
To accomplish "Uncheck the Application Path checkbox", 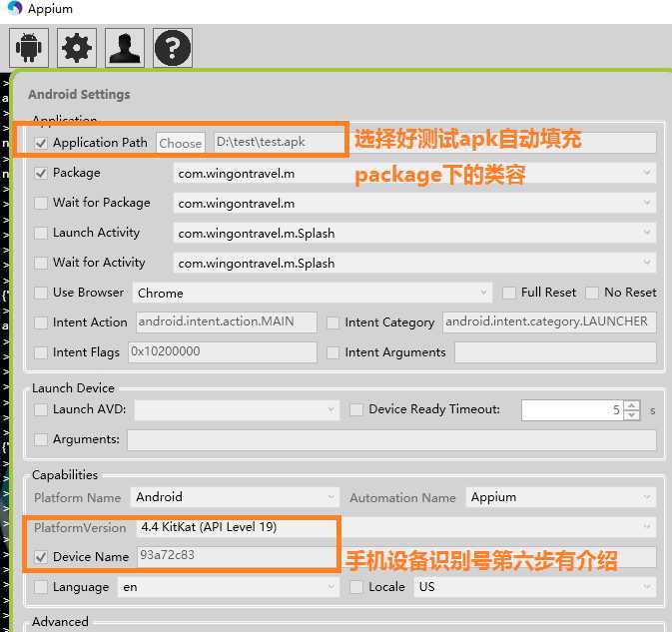I will pyautogui.click(x=41, y=143).
